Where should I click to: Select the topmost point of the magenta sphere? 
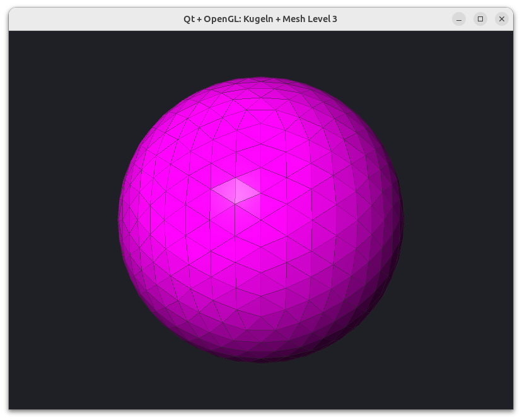click(x=260, y=78)
